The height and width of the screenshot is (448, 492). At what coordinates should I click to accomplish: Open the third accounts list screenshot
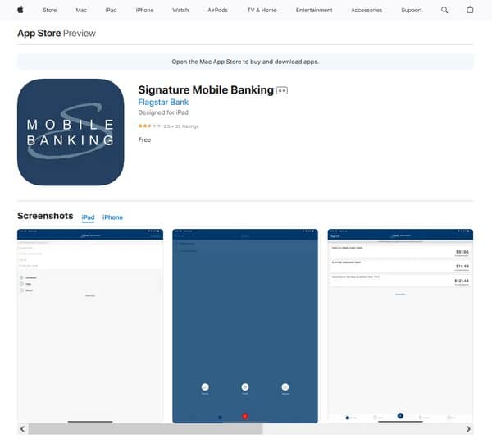click(x=400, y=327)
